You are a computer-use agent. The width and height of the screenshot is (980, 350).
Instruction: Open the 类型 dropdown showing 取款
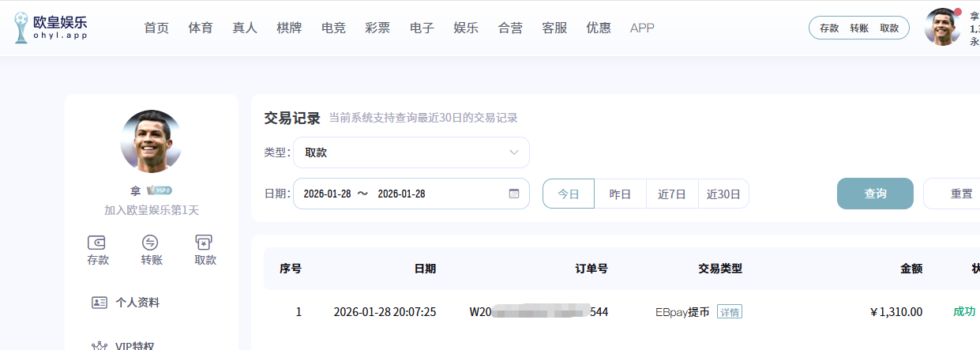pyautogui.click(x=411, y=152)
